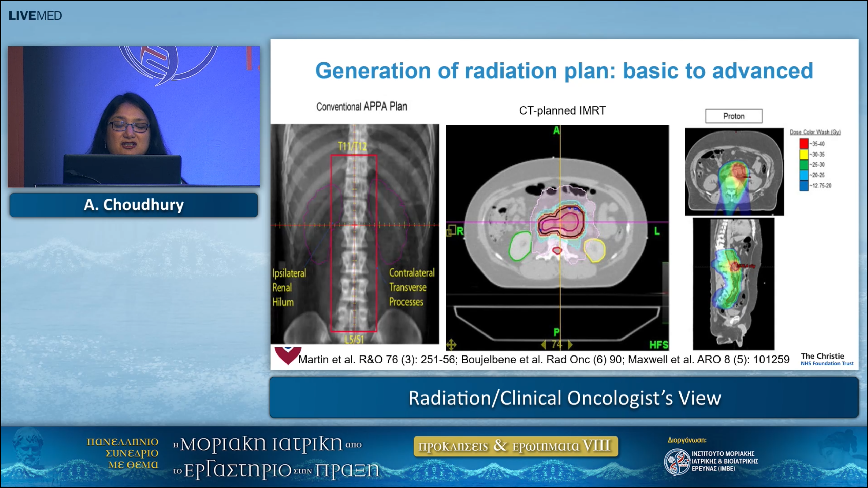Click the 'L5/S1' label on x-ray
Viewport: 868px width, 488px height.
tap(354, 339)
